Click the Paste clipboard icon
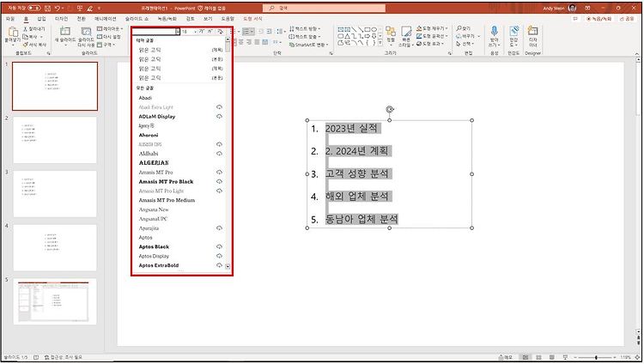 point(13,32)
